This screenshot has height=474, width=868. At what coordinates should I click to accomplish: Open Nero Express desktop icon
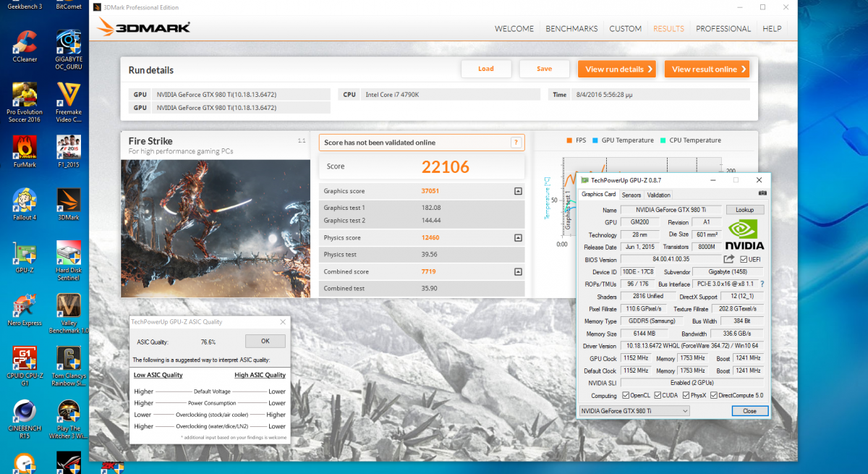(25, 310)
